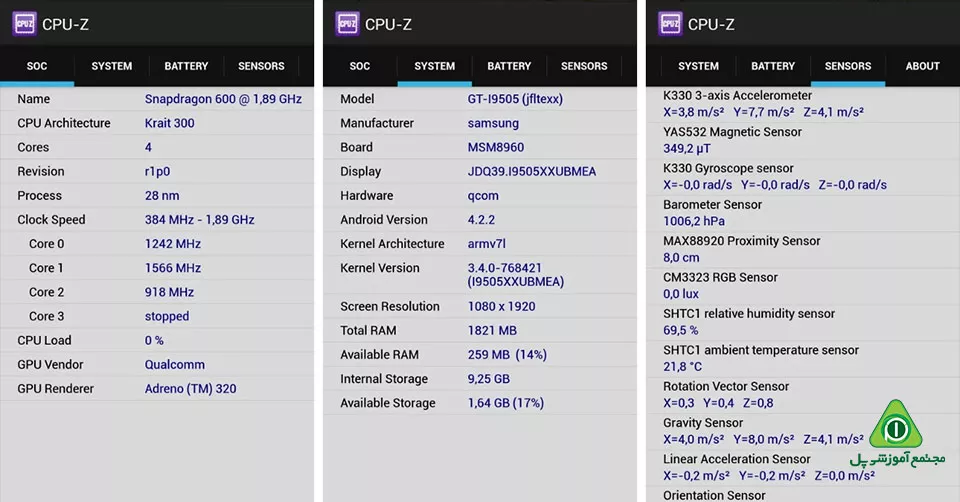960x502 pixels.
Task: Click the 'Krait 300' architecture value
Action: click(170, 123)
